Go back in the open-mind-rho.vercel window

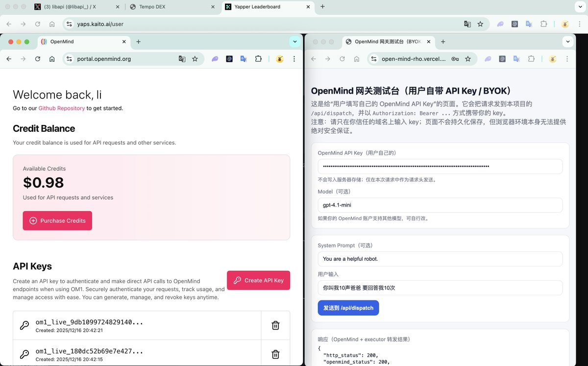coord(314,59)
